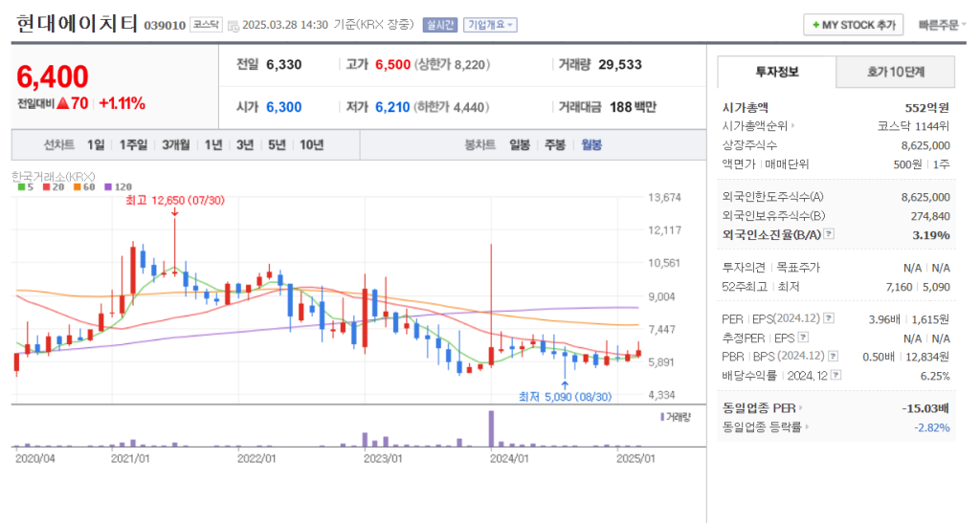Click the 52주최고 7,160 value
The width and height of the screenshot is (980, 523).
pos(900,287)
